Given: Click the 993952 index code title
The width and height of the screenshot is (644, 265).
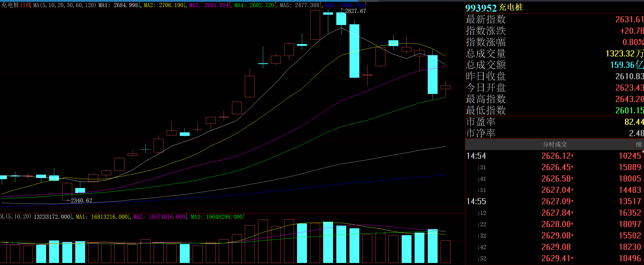Looking at the screenshot, I should pos(481,8).
